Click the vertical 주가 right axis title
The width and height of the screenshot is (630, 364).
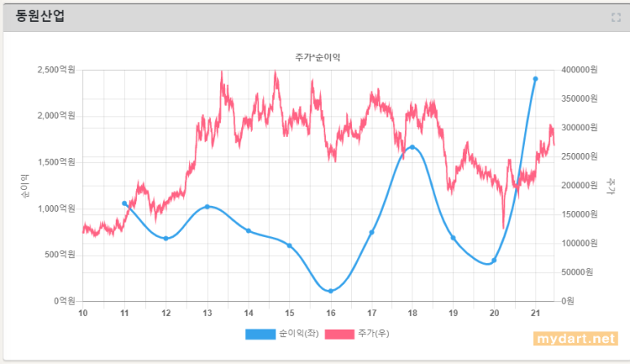click(610, 186)
